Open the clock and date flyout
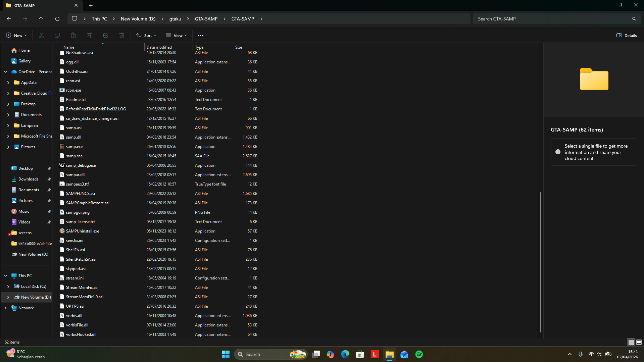The width and height of the screenshot is (644, 362). click(628, 354)
